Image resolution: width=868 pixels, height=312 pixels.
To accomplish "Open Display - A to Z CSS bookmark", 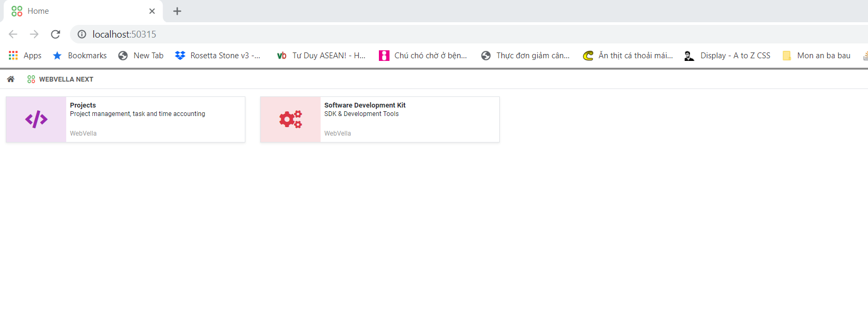I will [x=728, y=56].
